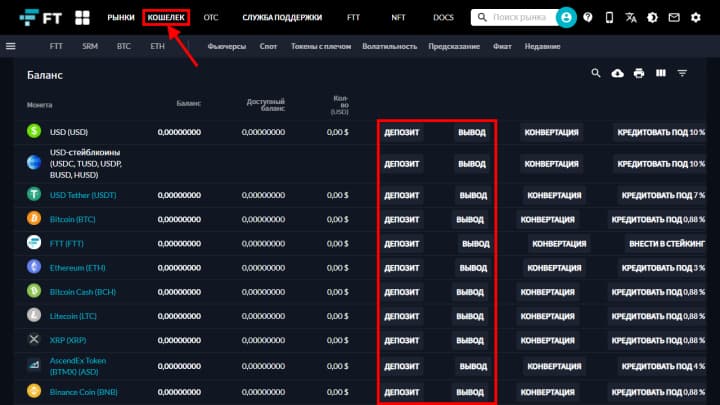This screenshot has width=720, height=405.
Task: Click the USD coin icon
Action: coord(34,131)
